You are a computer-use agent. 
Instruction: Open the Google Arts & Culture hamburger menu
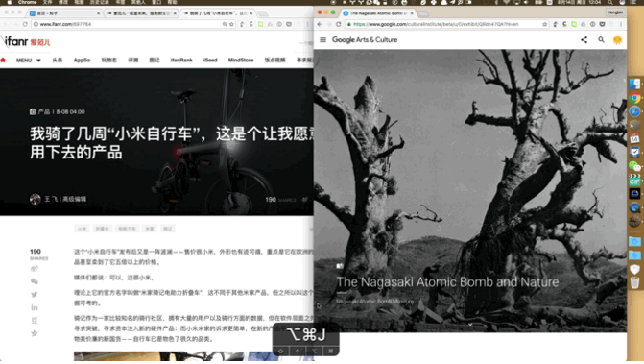click(322, 39)
